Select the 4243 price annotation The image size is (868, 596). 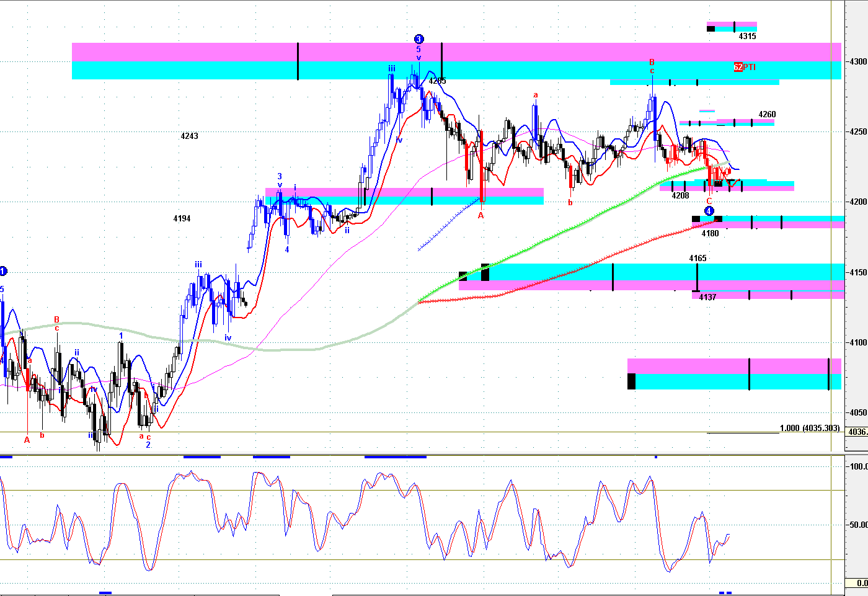pos(190,136)
